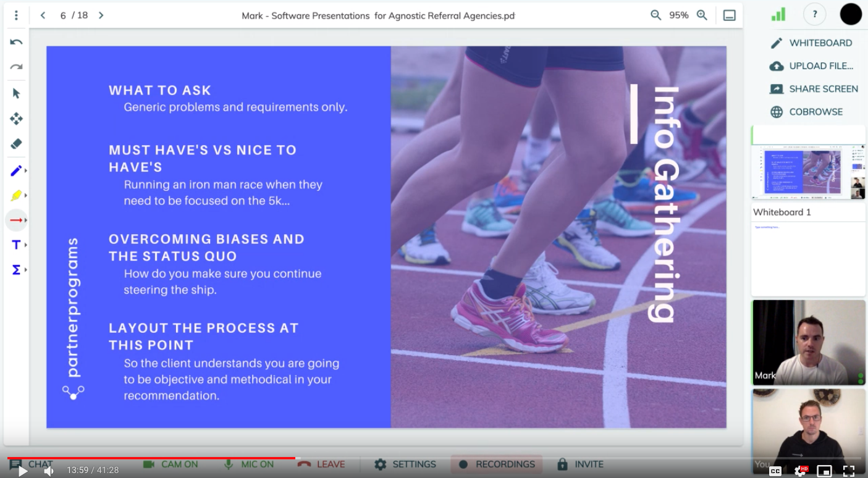Viewport: 868px width, 478px height.
Task: Open RECORDINGS in bottom bar
Action: [497, 464]
